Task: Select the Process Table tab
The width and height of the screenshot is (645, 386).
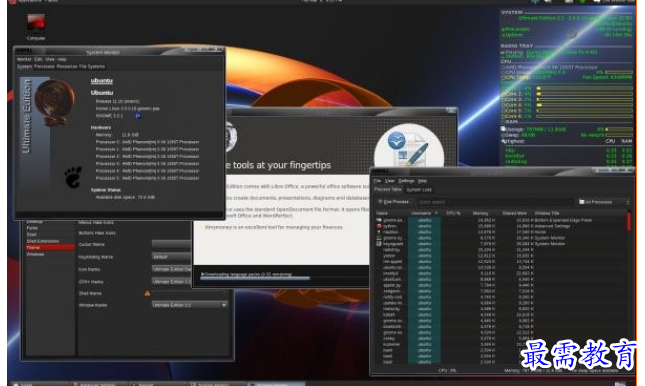Action: (388, 190)
